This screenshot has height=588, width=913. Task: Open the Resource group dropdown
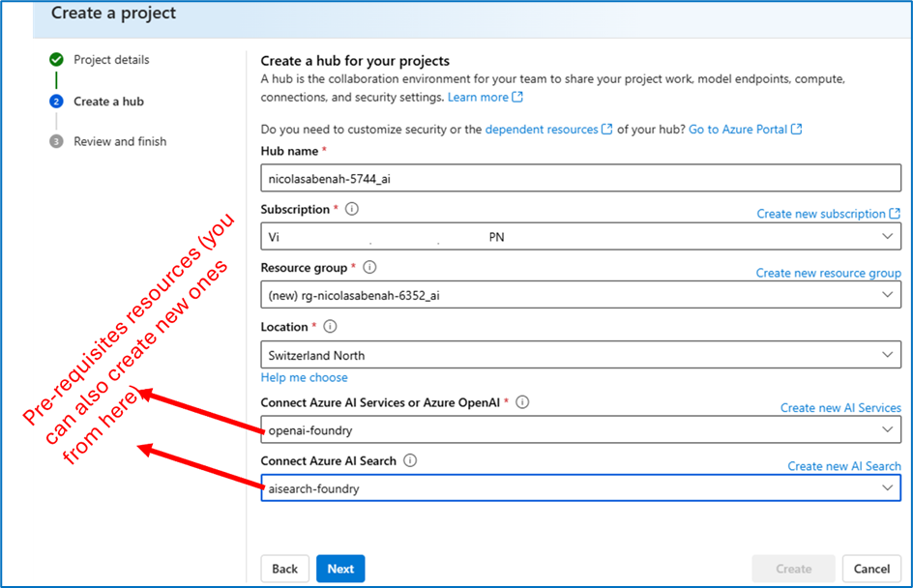click(580, 295)
